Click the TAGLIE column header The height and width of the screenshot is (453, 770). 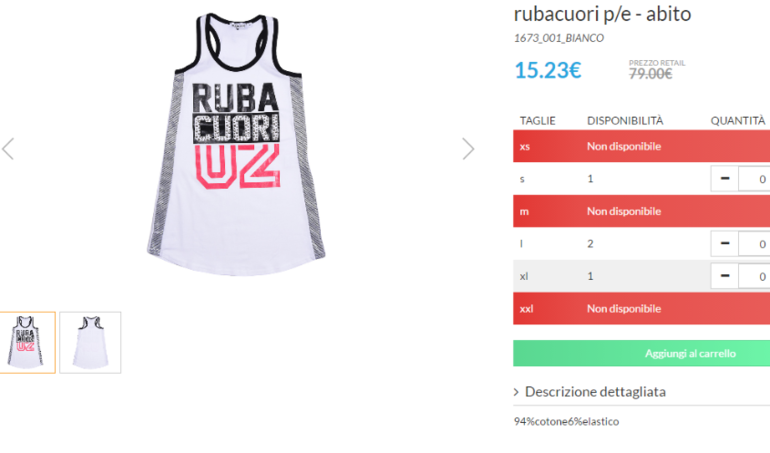click(537, 121)
